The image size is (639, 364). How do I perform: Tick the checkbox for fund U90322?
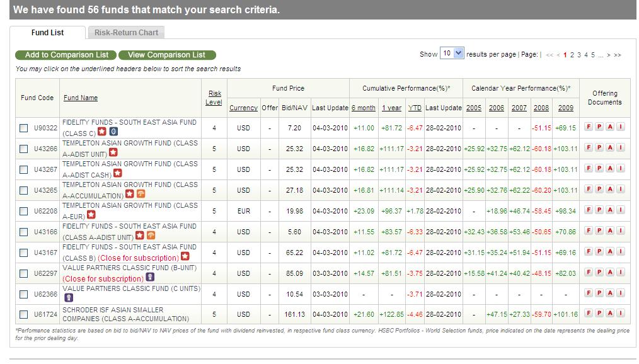24,128
